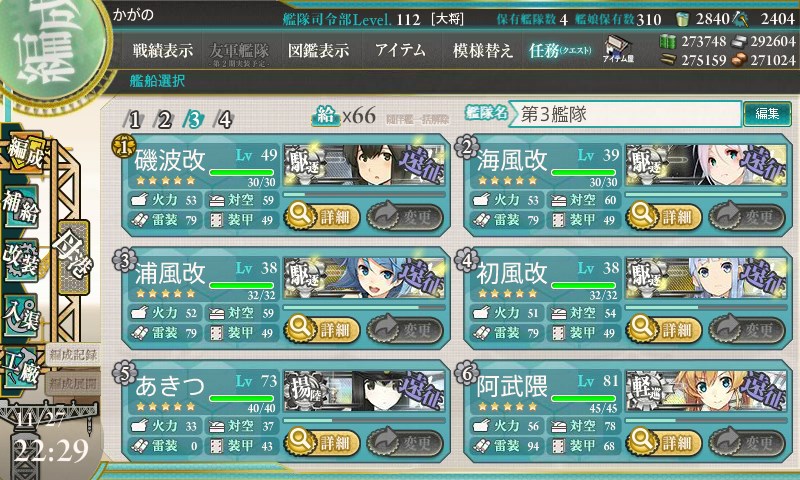Return to 母港 home port

pyautogui.click(x=74, y=257)
